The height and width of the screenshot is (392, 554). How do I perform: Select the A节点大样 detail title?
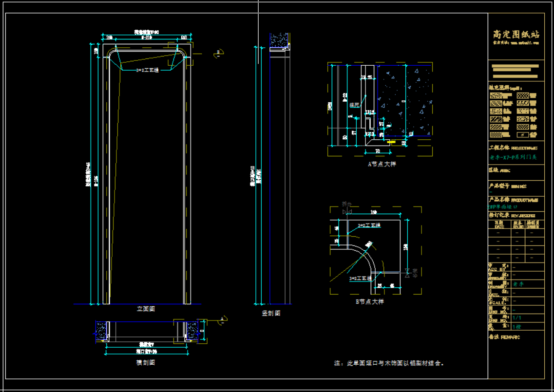[x=382, y=164]
